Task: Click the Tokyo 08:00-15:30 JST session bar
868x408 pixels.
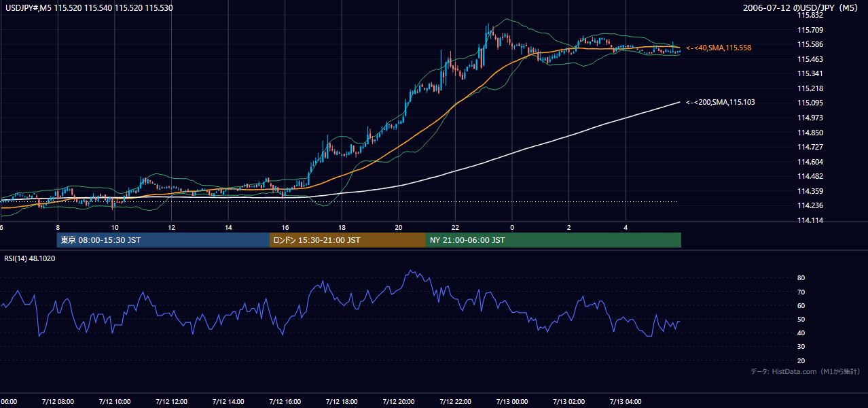Action: click(x=163, y=240)
